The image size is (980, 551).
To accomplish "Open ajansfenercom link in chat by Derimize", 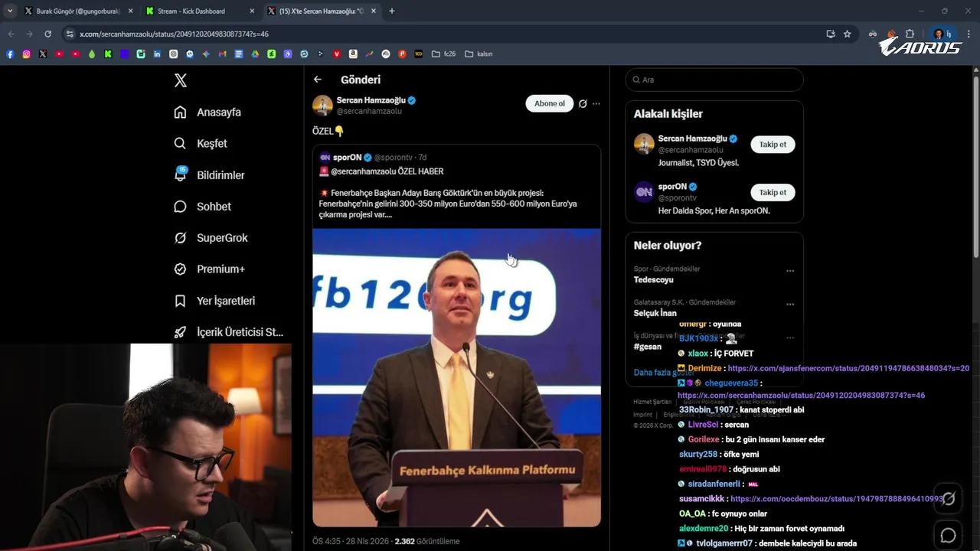I will (x=848, y=368).
